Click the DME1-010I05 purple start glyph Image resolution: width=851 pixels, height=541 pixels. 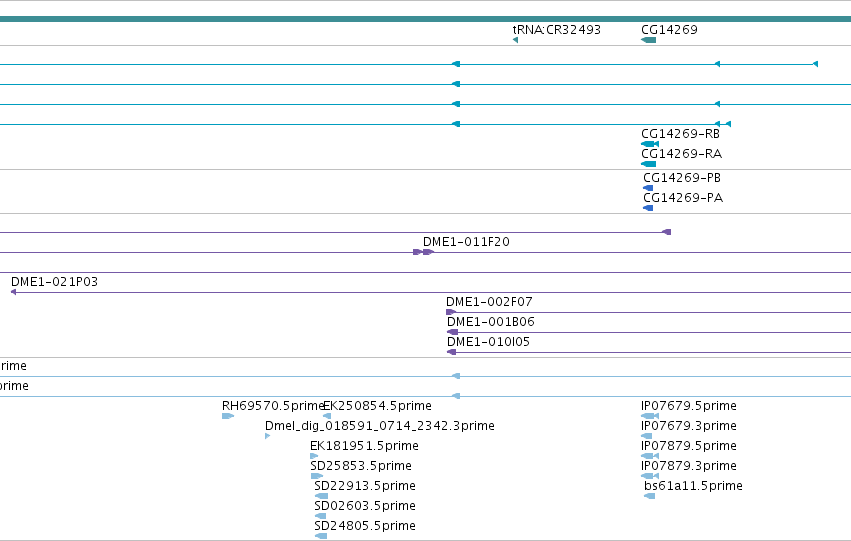(451, 353)
